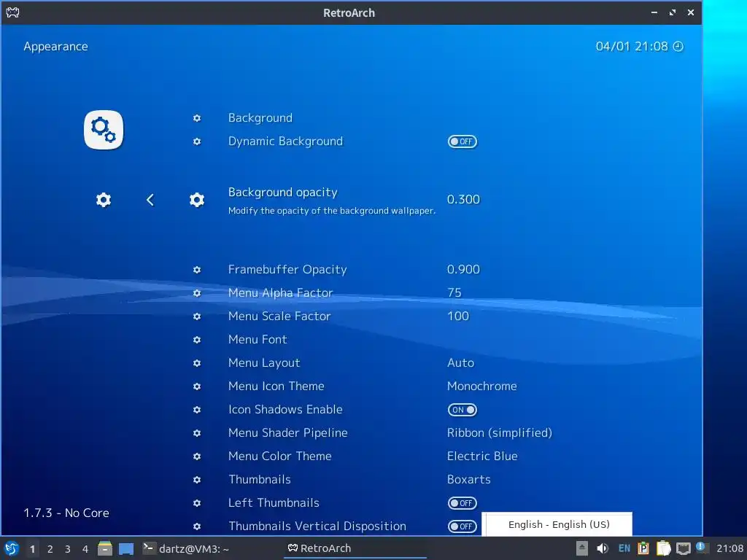The width and height of the screenshot is (747, 560).
Task: Select the Menu Shader Pipeline entry
Action: (x=287, y=433)
